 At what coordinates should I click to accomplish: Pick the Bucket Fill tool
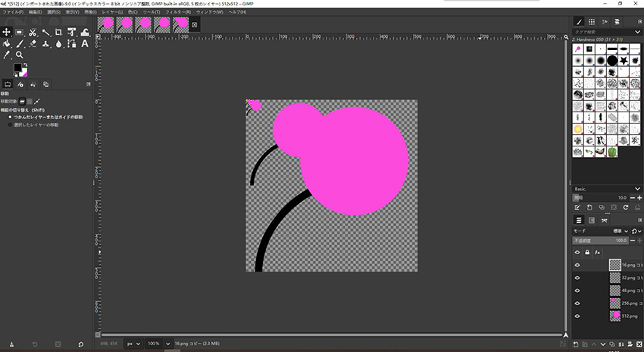(7, 44)
